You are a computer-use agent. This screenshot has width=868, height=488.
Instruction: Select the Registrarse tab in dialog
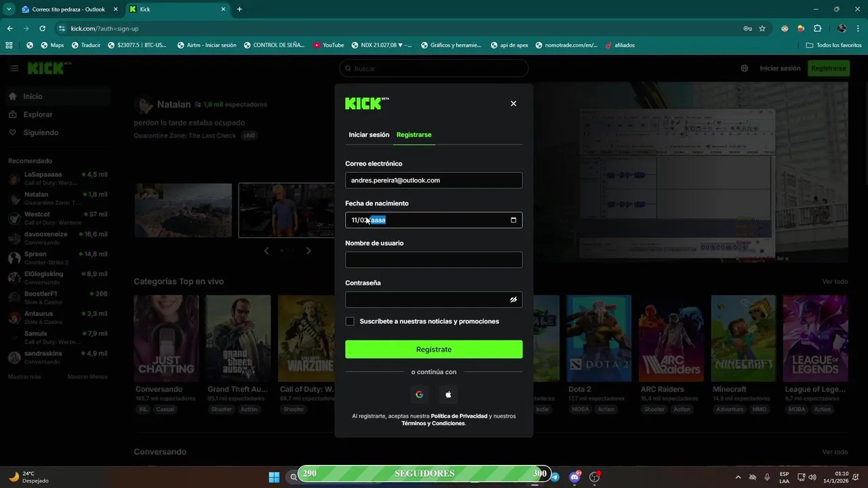point(414,135)
